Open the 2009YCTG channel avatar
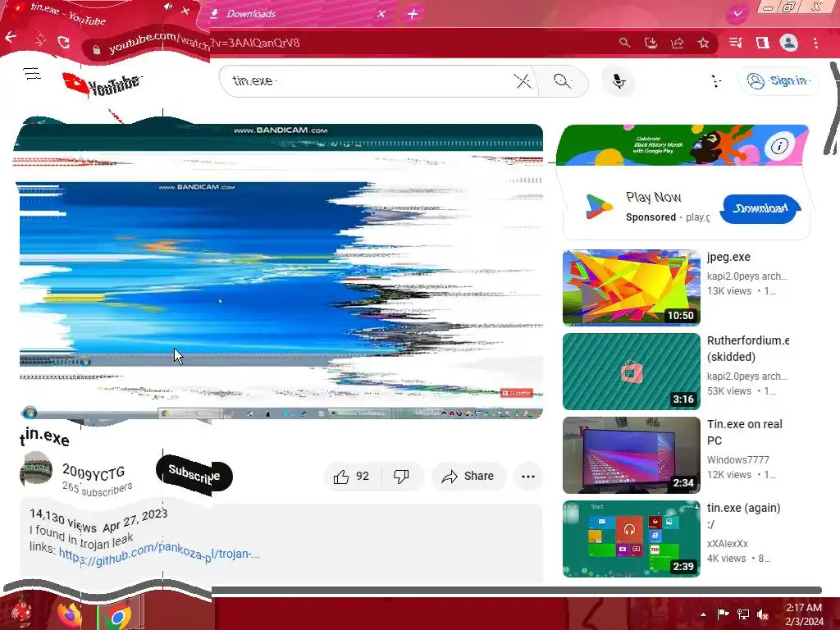Viewport: 840px width, 630px height. point(36,468)
